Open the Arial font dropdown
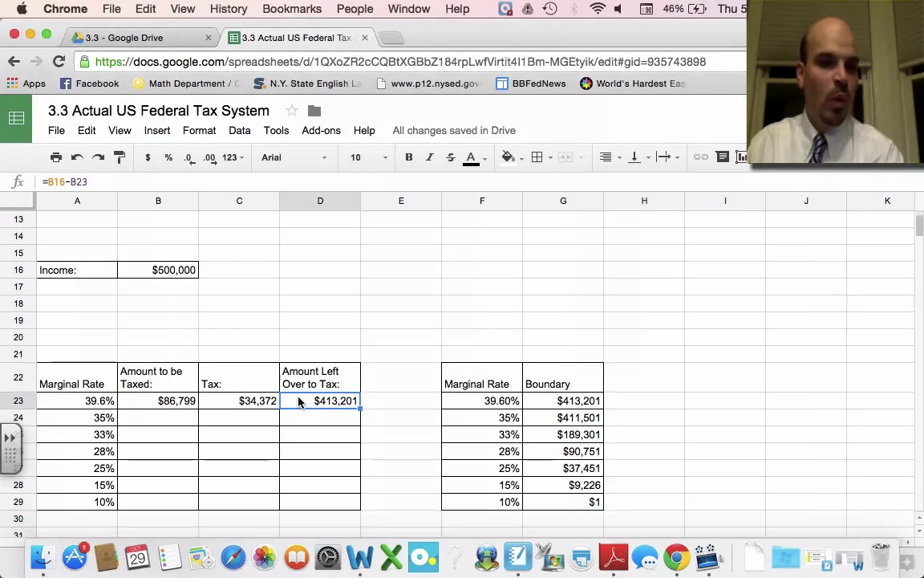Screen dimensions: 924x578 [x=294, y=157]
